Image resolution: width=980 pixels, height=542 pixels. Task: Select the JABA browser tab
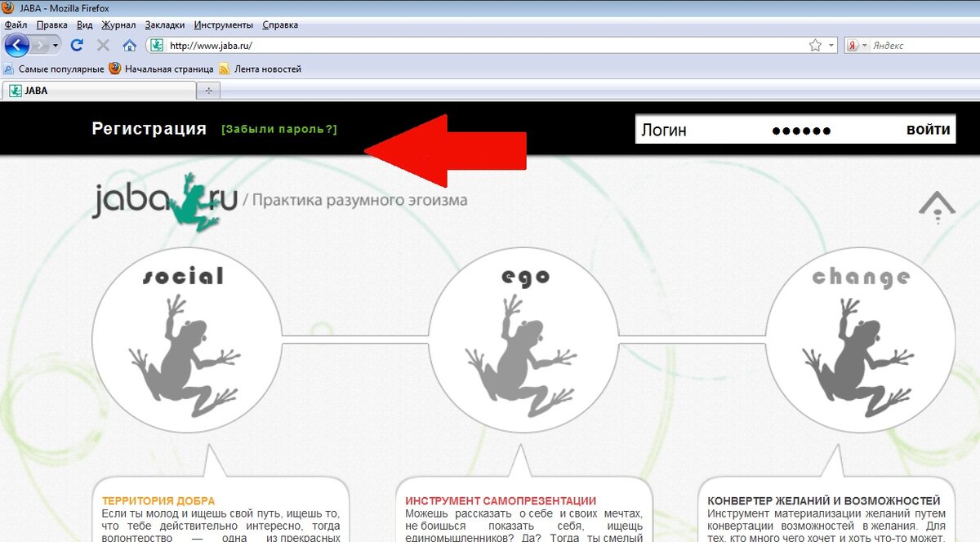[x=99, y=91]
